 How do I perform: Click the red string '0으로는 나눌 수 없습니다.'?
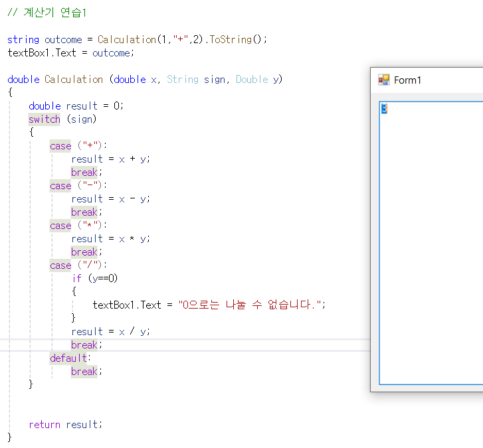tap(250, 305)
